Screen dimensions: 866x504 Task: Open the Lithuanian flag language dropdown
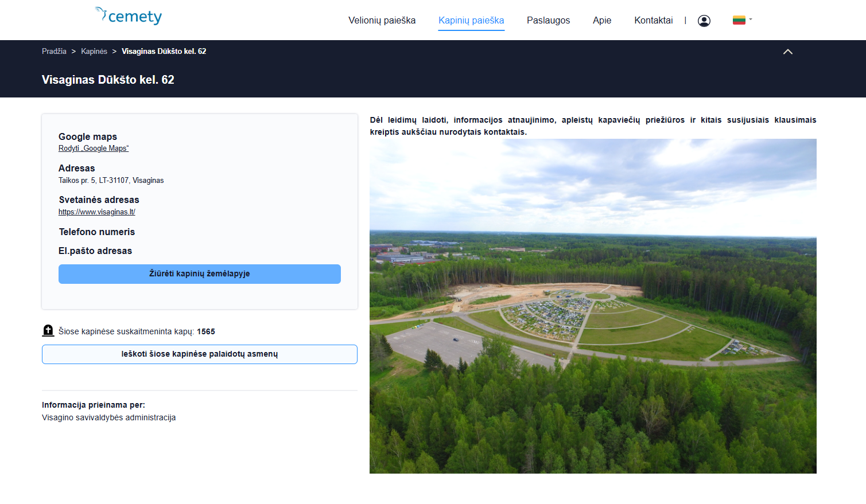pyautogui.click(x=742, y=20)
